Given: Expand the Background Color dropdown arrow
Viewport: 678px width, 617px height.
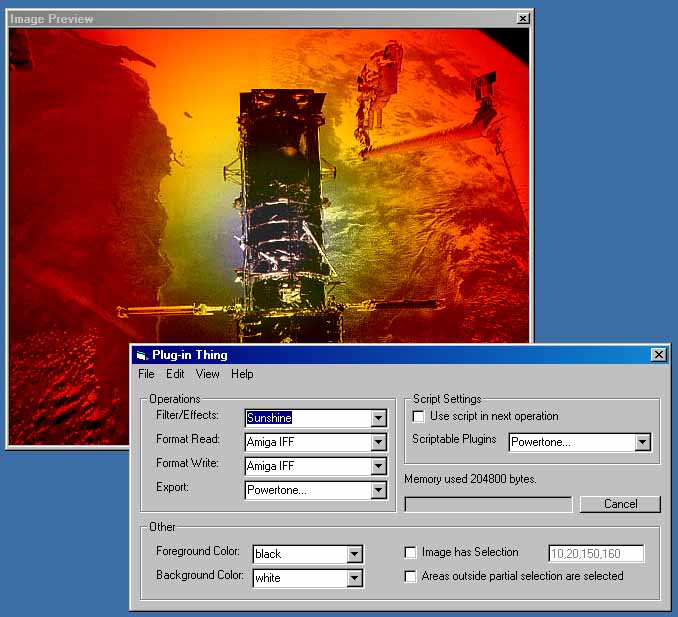Looking at the screenshot, I should coord(354,578).
